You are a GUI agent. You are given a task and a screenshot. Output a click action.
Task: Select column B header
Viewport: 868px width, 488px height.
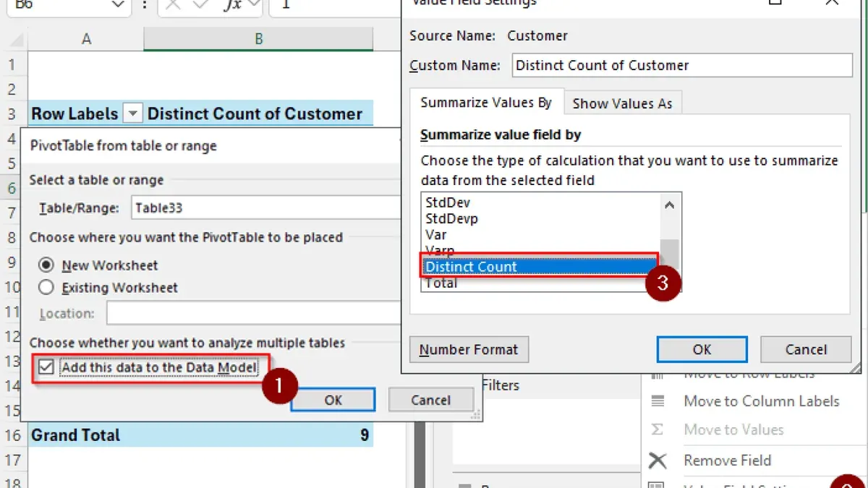[258, 39]
